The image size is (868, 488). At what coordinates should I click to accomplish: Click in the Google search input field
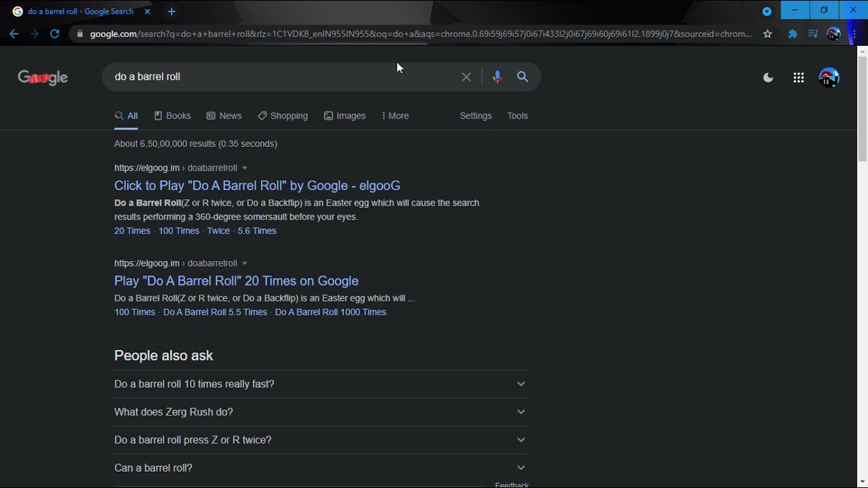pos(285,77)
